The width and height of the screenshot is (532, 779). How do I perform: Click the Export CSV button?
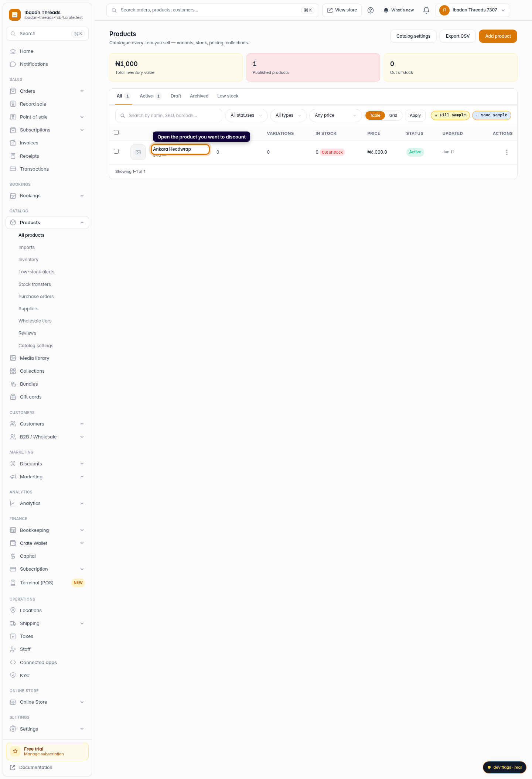[458, 36]
